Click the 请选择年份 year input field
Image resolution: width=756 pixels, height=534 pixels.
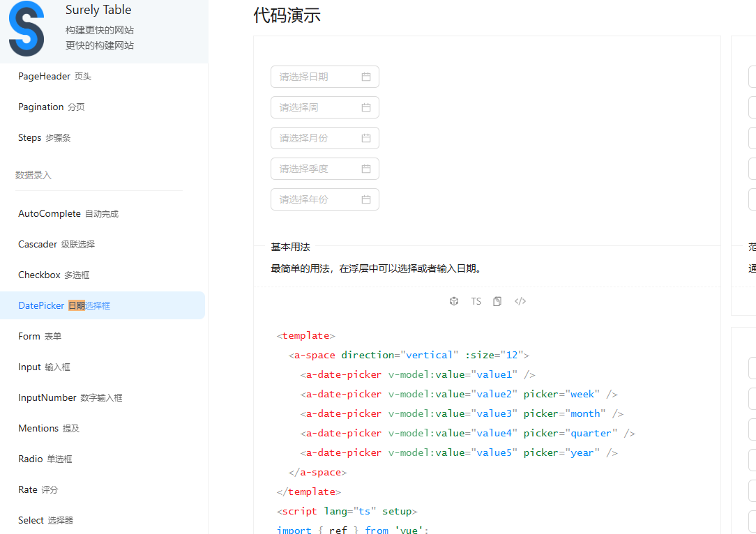coord(317,199)
